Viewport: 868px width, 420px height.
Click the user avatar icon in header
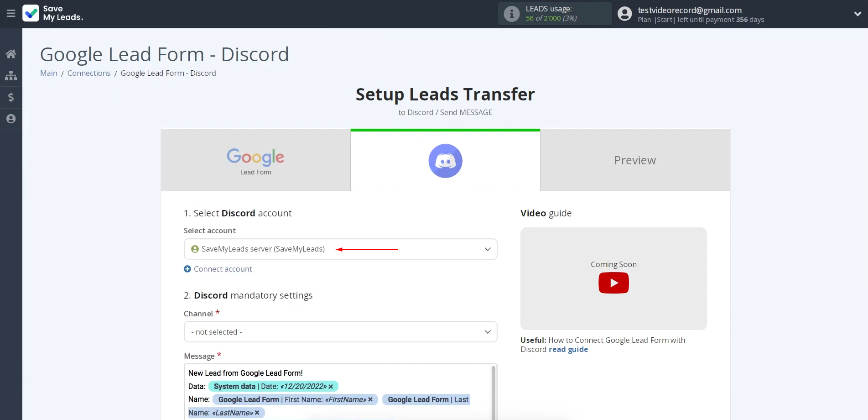click(x=625, y=14)
